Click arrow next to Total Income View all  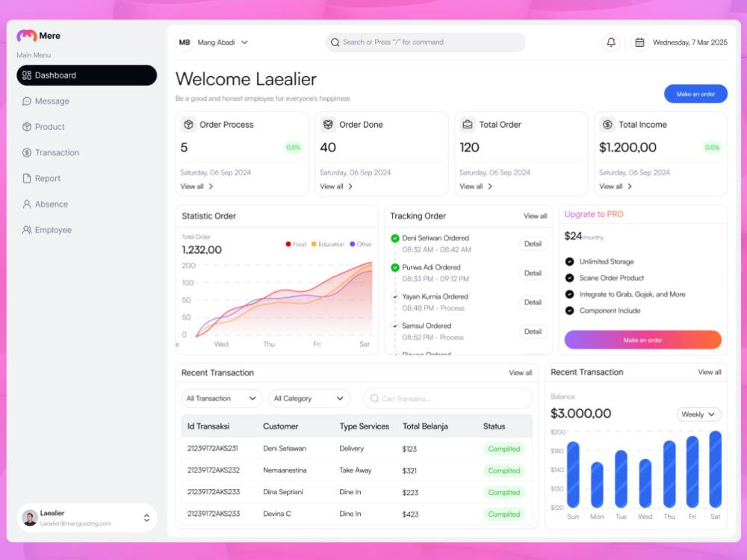(x=629, y=187)
